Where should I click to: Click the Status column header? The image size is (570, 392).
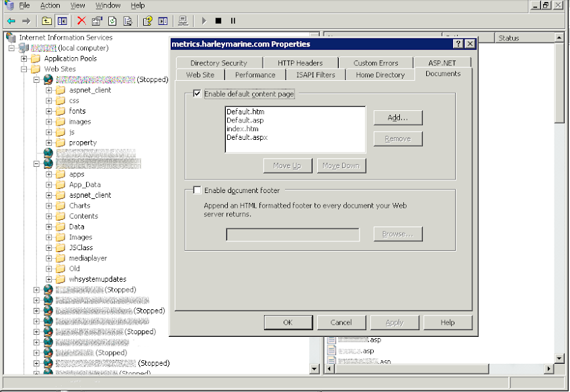524,38
